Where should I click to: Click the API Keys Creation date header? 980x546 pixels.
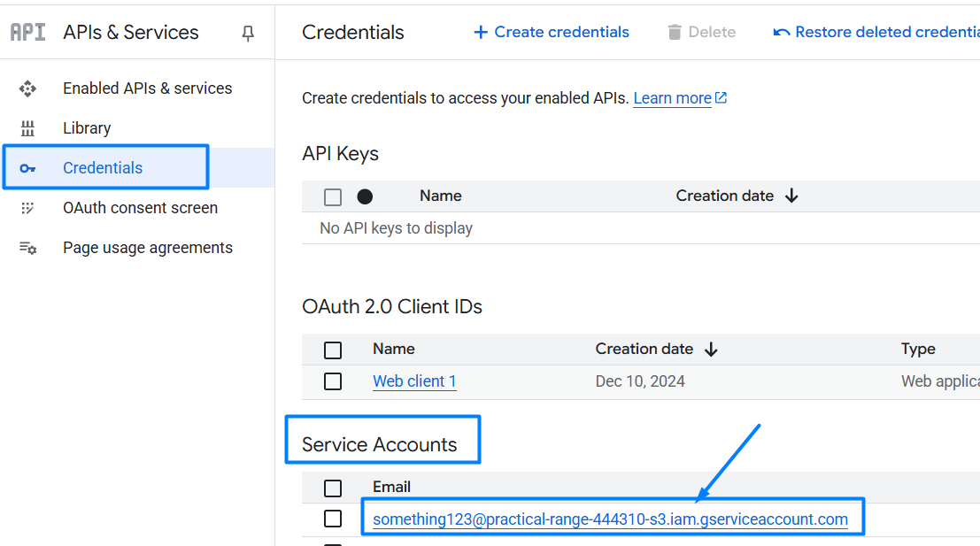(725, 196)
